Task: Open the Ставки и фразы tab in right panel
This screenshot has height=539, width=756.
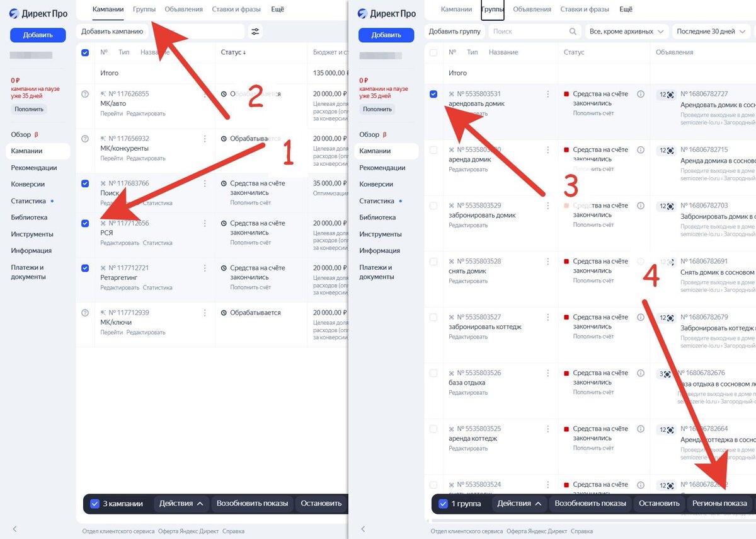Action: click(x=585, y=9)
